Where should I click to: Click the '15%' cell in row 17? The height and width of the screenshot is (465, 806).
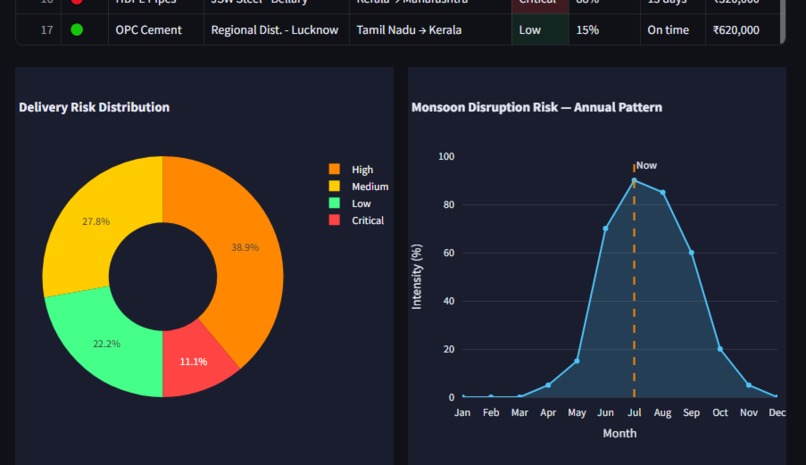[x=604, y=30]
